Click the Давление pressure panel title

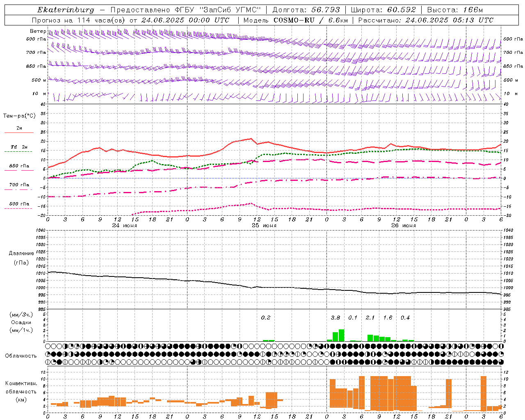coord(21,253)
